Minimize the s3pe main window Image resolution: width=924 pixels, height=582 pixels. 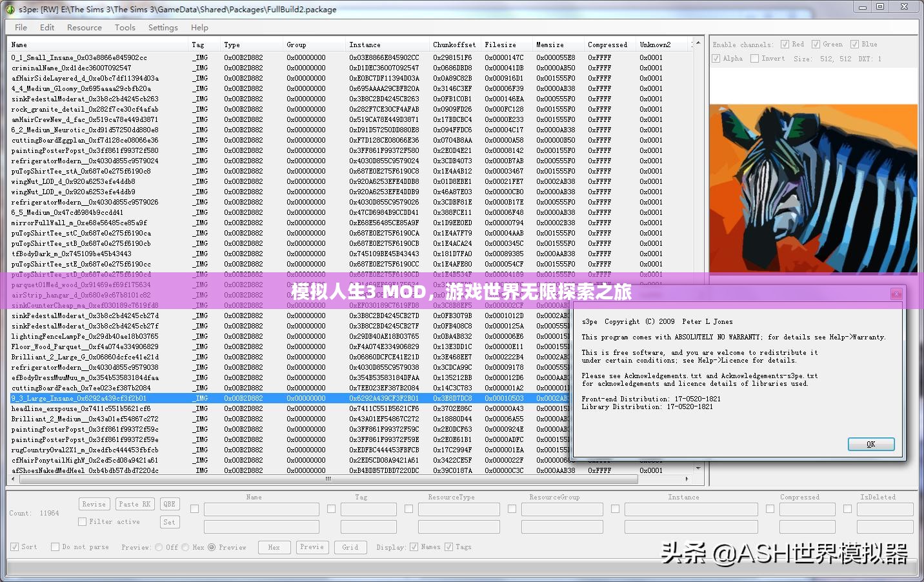tap(862, 7)
